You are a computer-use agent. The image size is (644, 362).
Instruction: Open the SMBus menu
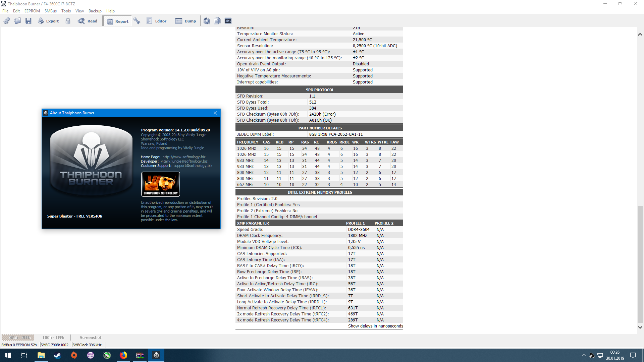point(50,11)
